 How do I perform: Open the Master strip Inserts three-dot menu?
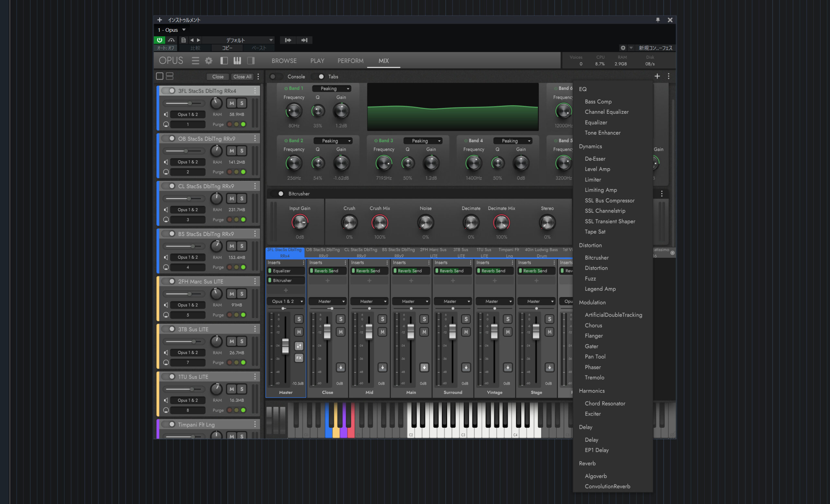[x=303, y=262]
